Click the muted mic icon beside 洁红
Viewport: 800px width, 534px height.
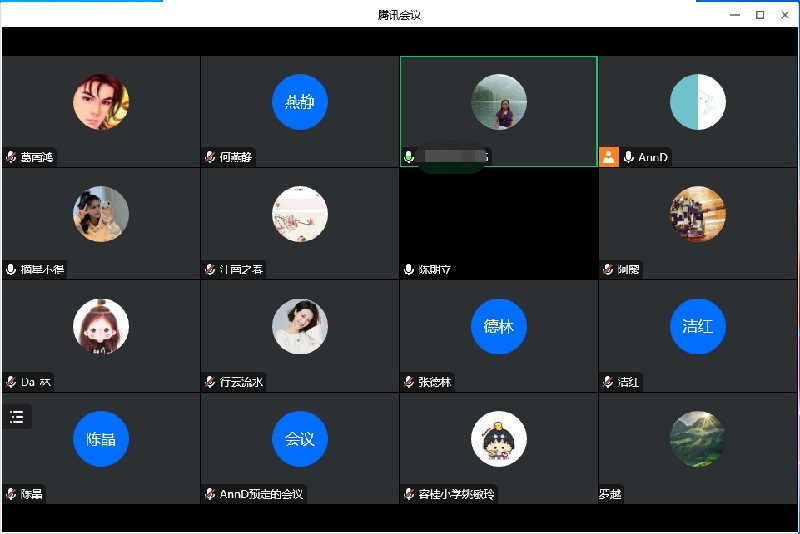(x=608, y=382)
